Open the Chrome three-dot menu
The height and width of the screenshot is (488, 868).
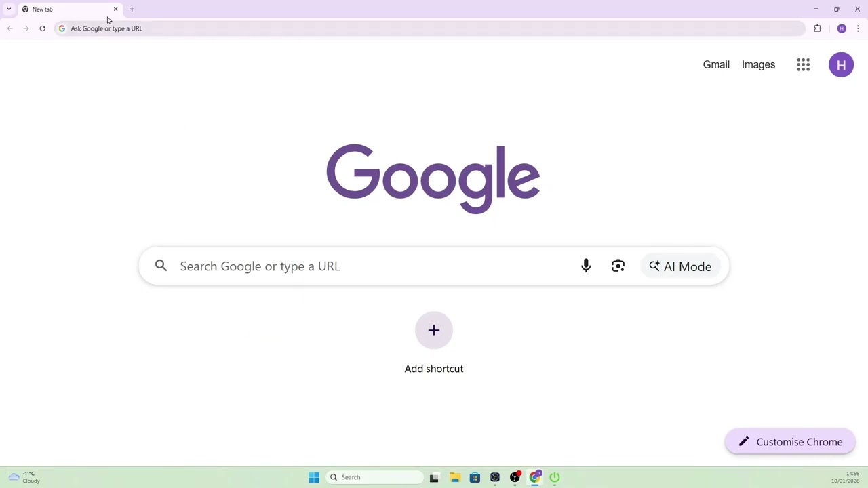point(858,28)
